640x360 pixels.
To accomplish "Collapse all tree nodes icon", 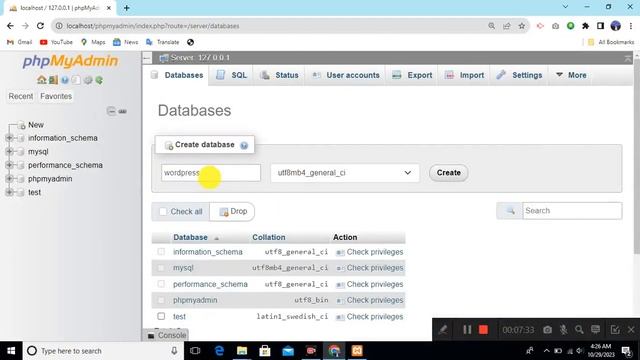I will coord(111,111).
